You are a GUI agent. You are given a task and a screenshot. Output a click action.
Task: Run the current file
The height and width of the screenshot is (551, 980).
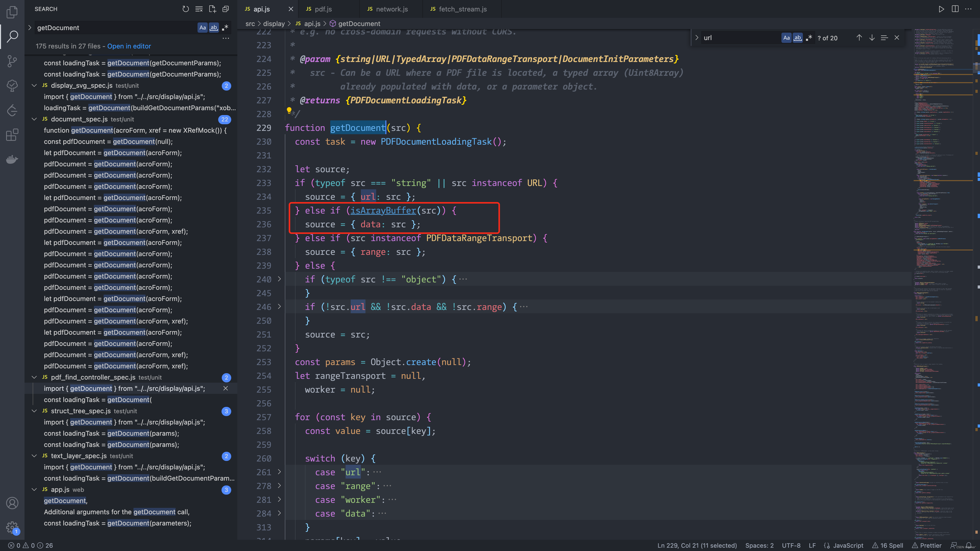click(x=941, y=9)
